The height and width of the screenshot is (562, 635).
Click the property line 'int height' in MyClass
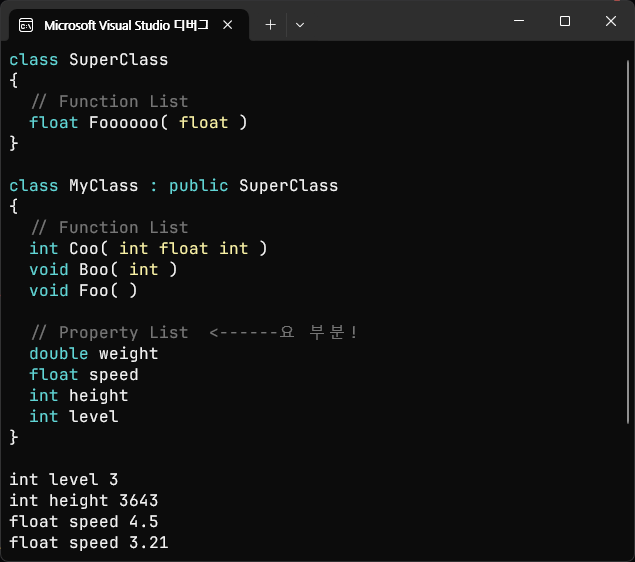(x=79, y=396)
